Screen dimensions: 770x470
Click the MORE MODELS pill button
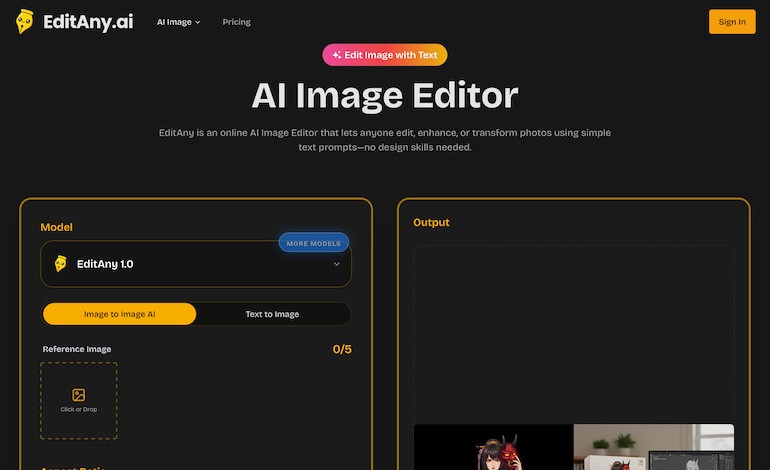313,243
